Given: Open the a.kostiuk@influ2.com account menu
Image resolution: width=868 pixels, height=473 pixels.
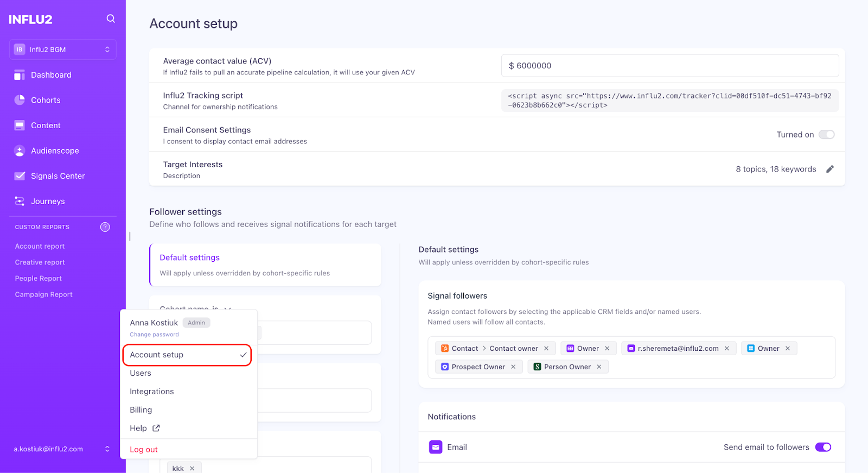Looking at the screenshot, I should 62,449.
